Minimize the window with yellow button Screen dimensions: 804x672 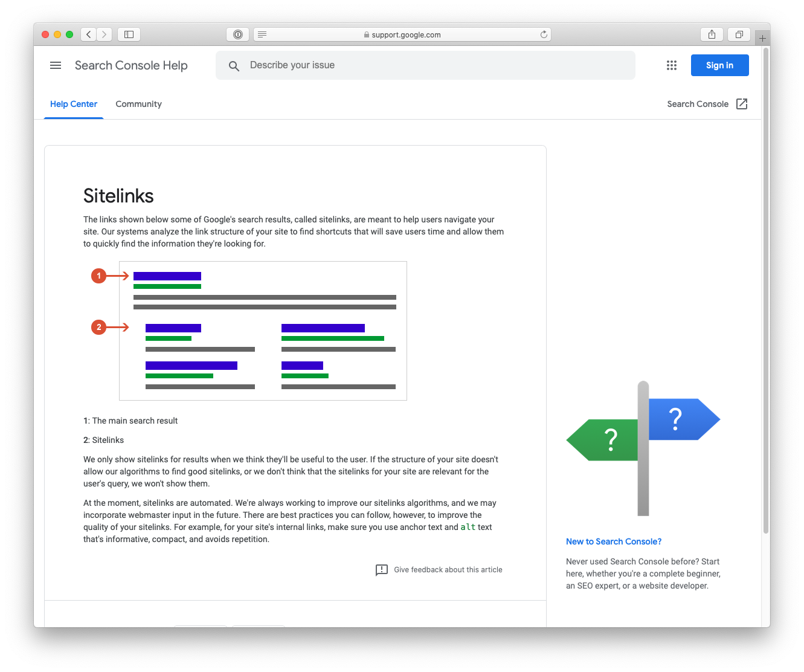click(x=57, y=34)
